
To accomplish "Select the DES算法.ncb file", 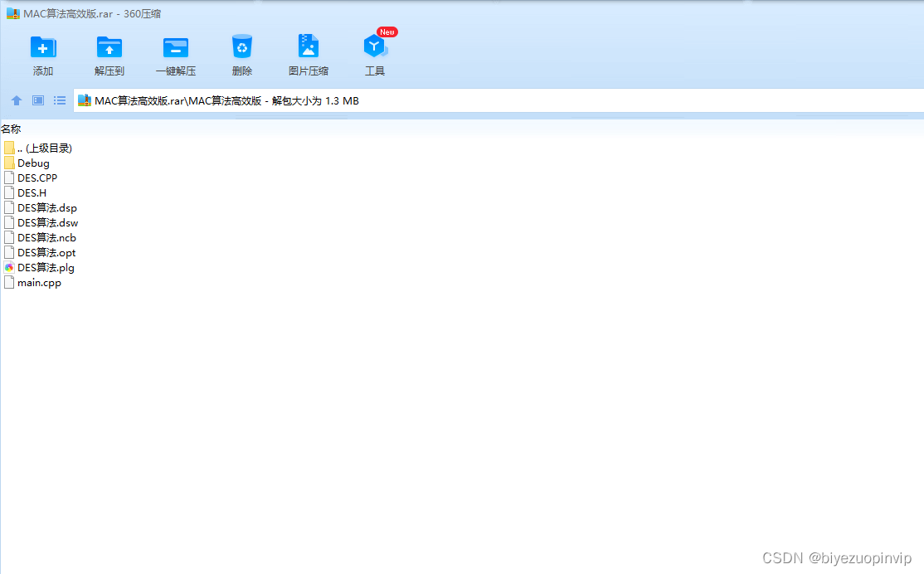I will click(x=40, y=237).
